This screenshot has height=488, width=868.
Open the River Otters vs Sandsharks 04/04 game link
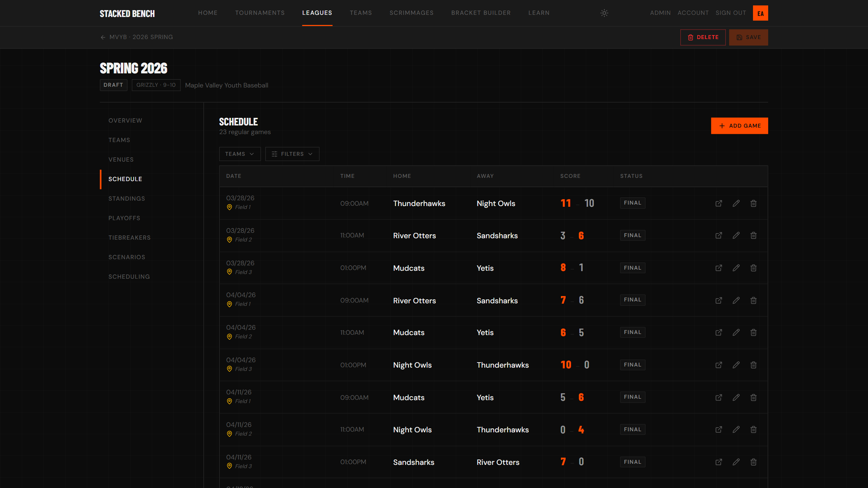[x=719, y=300]
